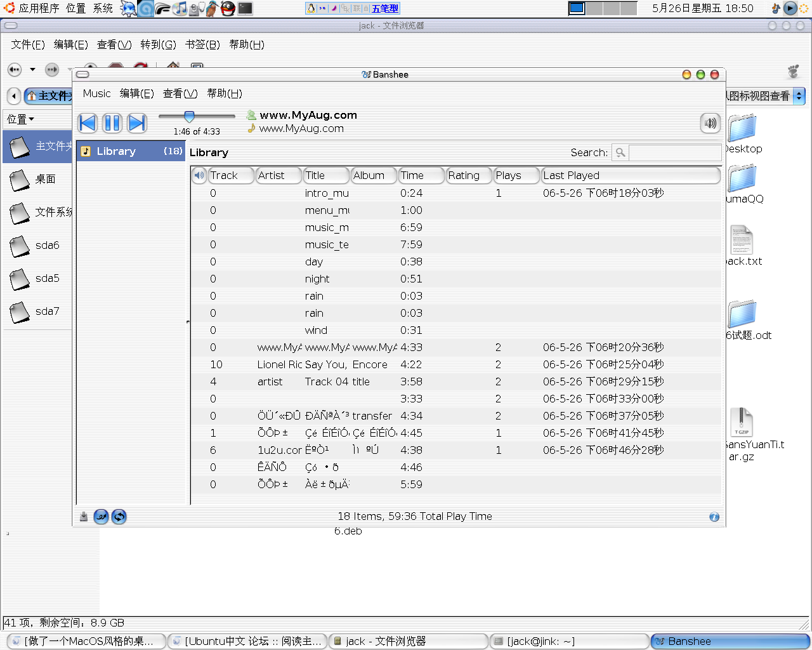The width and height of the screenshot is (812, 650).
Task: Open the icon view selector dropdown
Action: pyautogui.click(x=799, y=96)
